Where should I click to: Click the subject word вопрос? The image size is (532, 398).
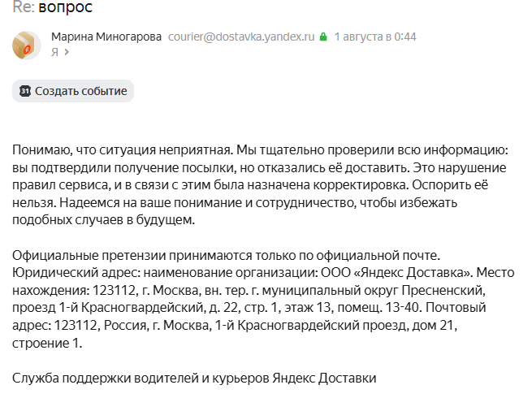point(66,6)
